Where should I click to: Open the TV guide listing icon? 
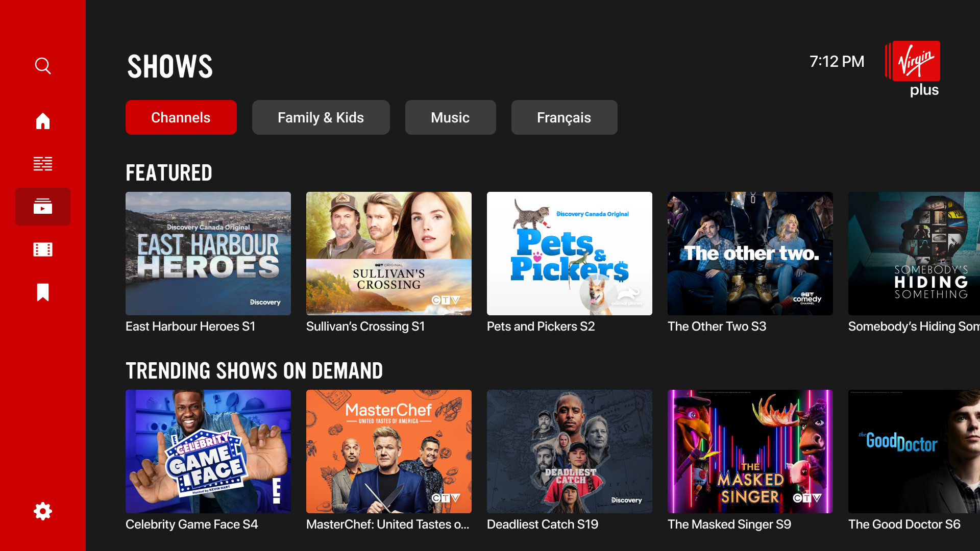tap(43, 164)
